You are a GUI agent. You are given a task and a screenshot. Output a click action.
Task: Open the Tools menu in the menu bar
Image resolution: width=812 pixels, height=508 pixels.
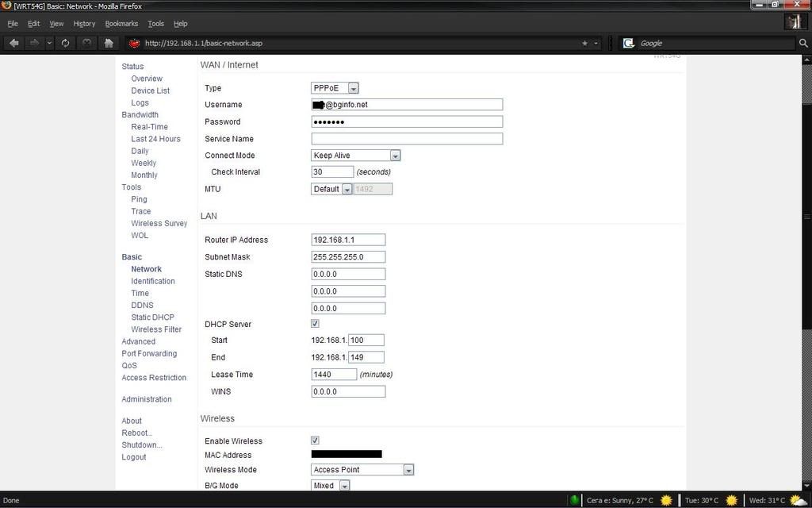coord(156,24)
